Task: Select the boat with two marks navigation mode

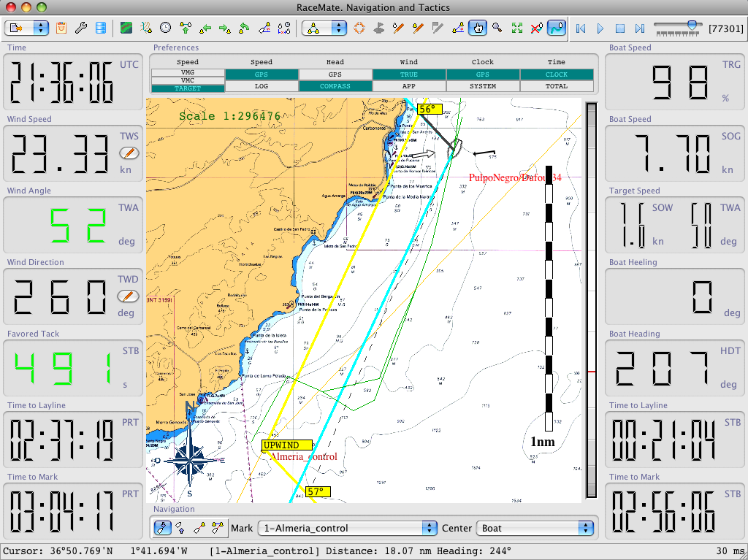Action: pyautogui.click(x=218, y=528)
